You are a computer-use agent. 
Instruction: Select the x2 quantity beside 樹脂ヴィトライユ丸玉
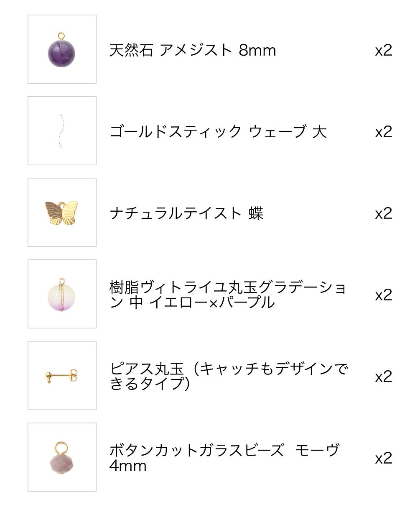tap(383, 295)
